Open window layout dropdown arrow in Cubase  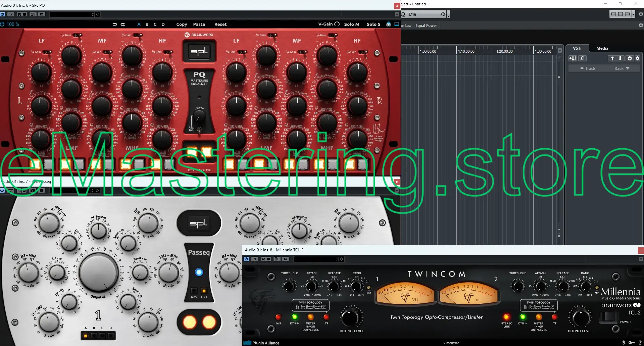pos(633,14)
